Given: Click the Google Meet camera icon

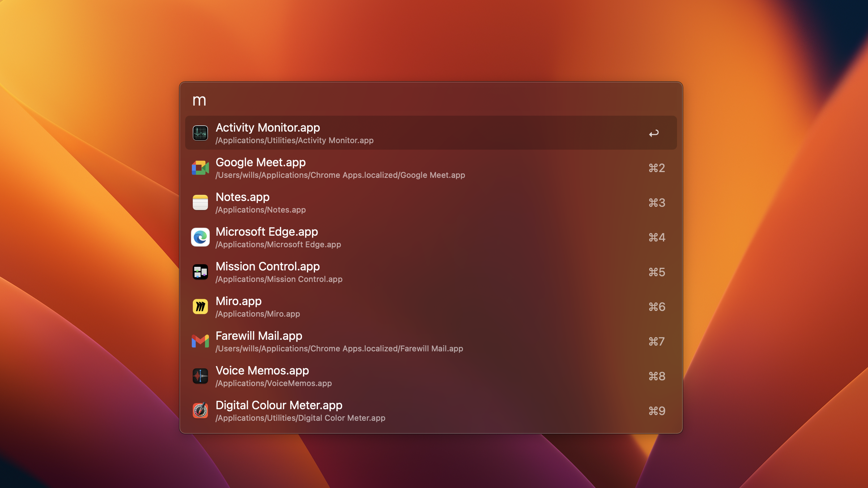Looking at the screenshot, I should (x=200, y=168).
